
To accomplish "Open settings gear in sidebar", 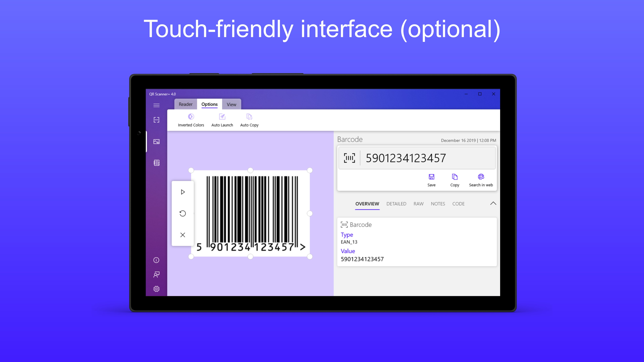I will click(156, 289).
